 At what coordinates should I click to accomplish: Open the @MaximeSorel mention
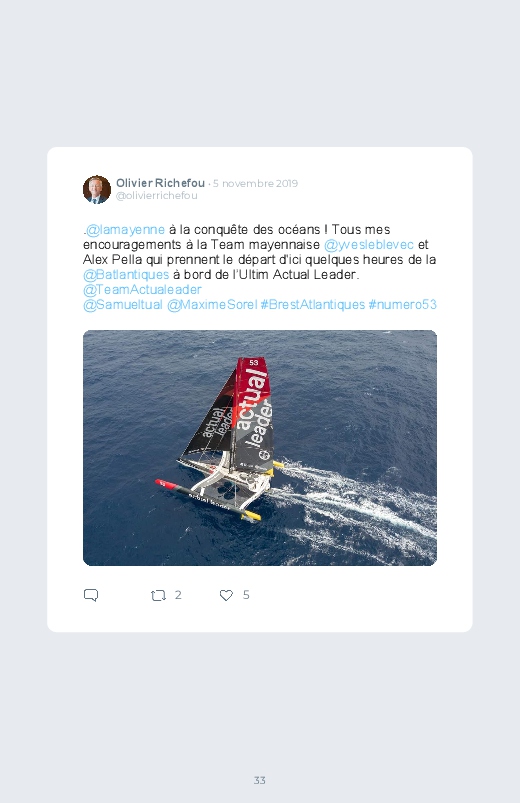[x=212, y=304]
